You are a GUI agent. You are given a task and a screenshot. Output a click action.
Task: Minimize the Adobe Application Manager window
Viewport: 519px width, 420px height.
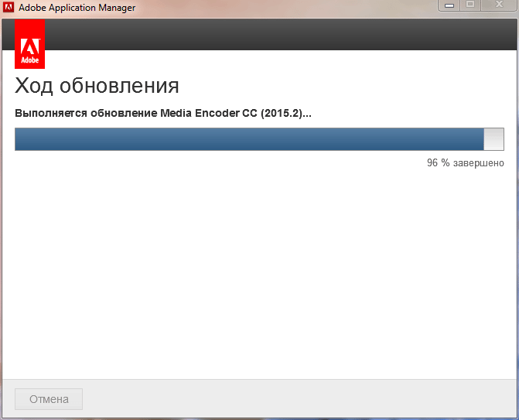pos(448,5)
